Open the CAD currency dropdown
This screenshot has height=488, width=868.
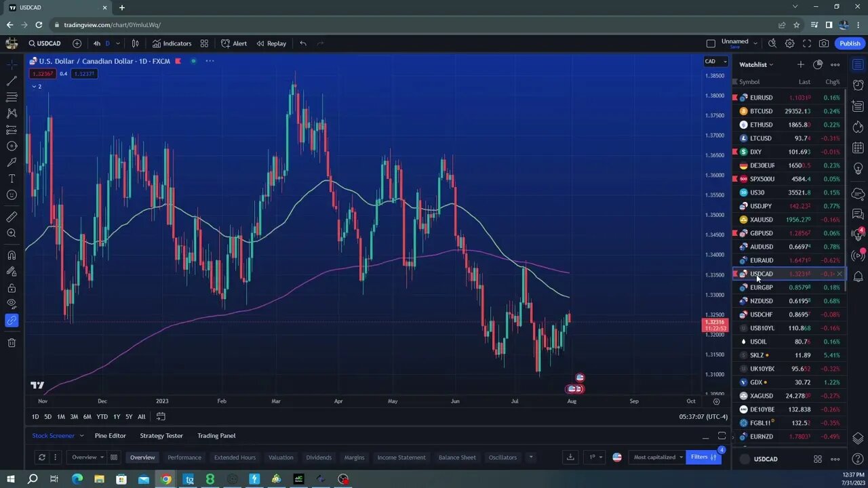[715, 62]
